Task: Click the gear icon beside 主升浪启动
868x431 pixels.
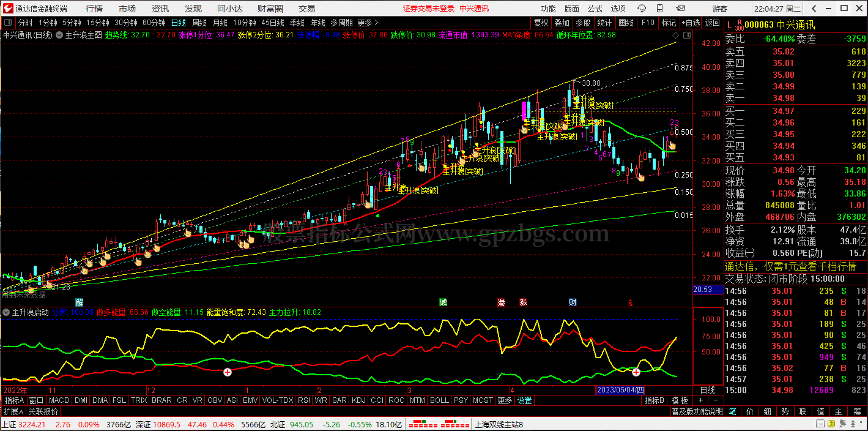Action: 6,312
